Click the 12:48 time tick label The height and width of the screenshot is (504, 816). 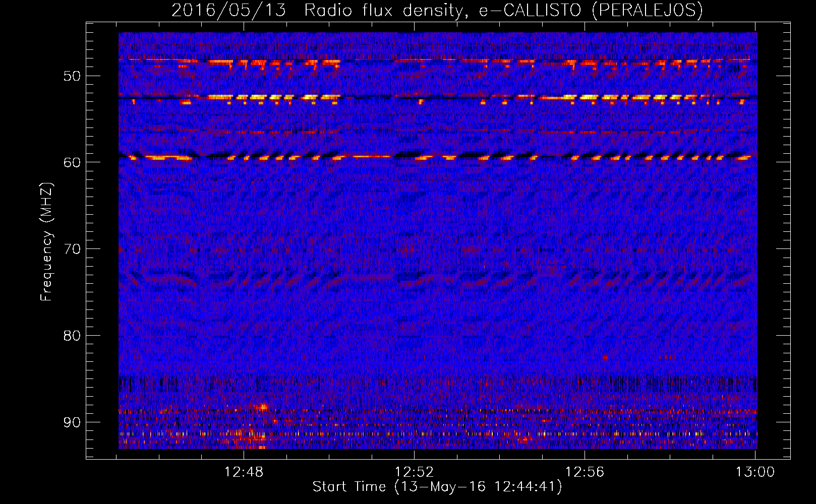tap(244, 472)
